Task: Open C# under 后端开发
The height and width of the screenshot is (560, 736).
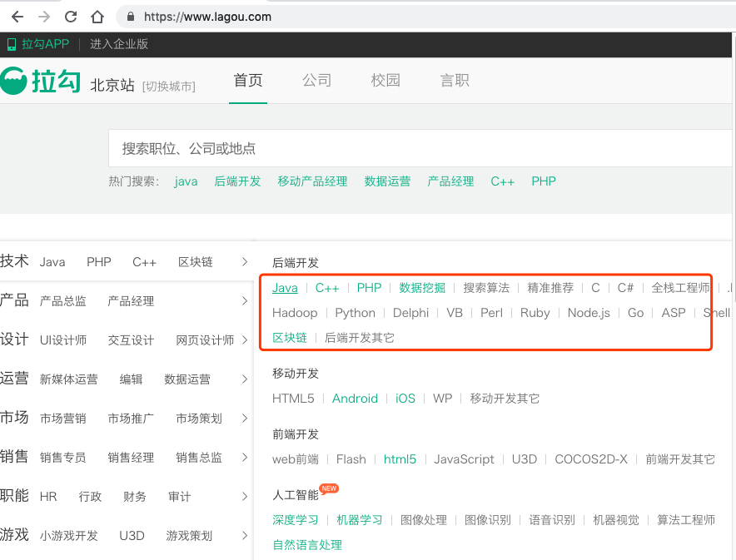Action: tap(625, 288)
